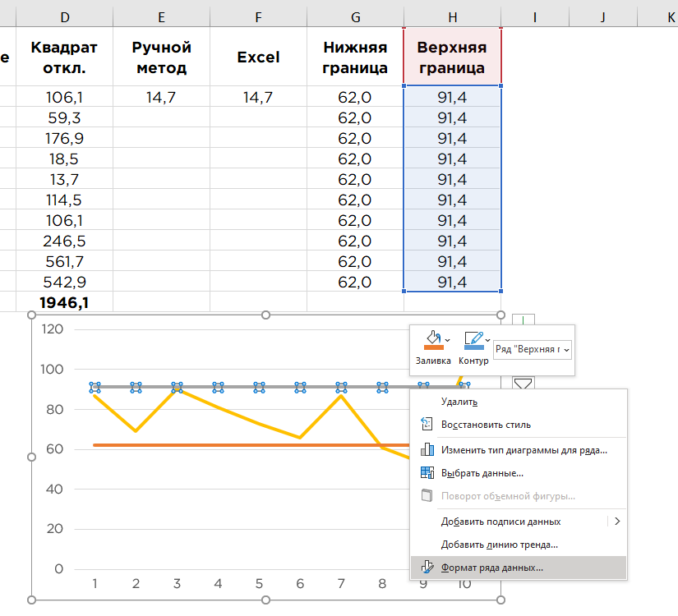The width and height of the screenshot is (678, 616).
Task: Expand Добавить подписи данных submenu arrow
Action: 617,522
